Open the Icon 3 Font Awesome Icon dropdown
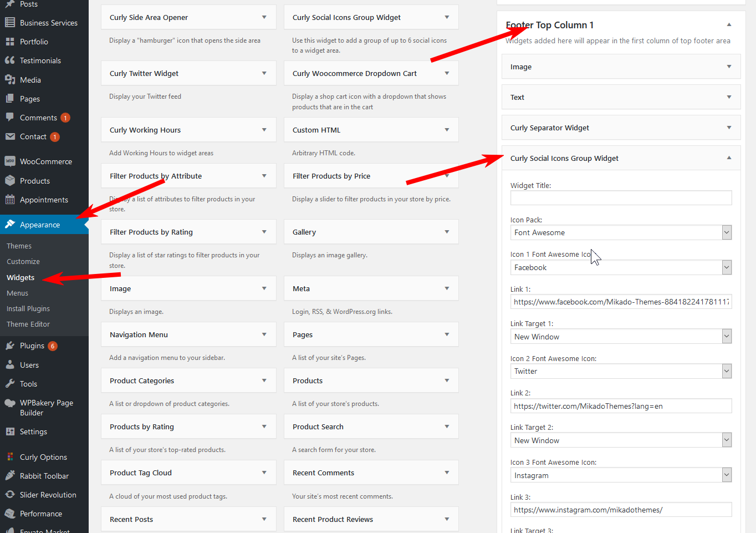Screen dimensions: 756x533 click(621, 475)
